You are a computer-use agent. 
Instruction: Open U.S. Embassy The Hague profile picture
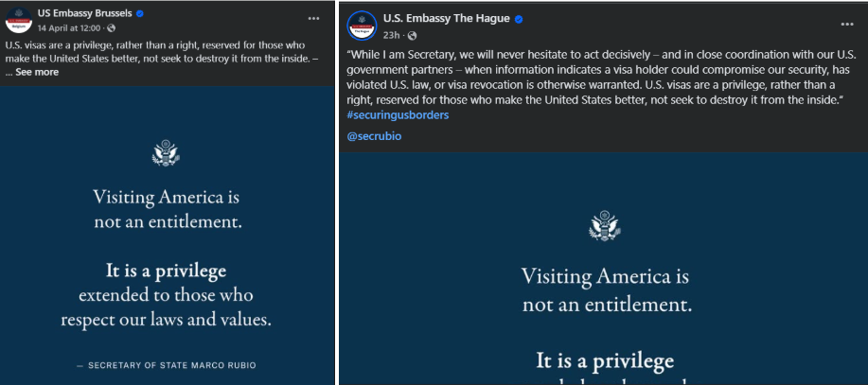362,26
